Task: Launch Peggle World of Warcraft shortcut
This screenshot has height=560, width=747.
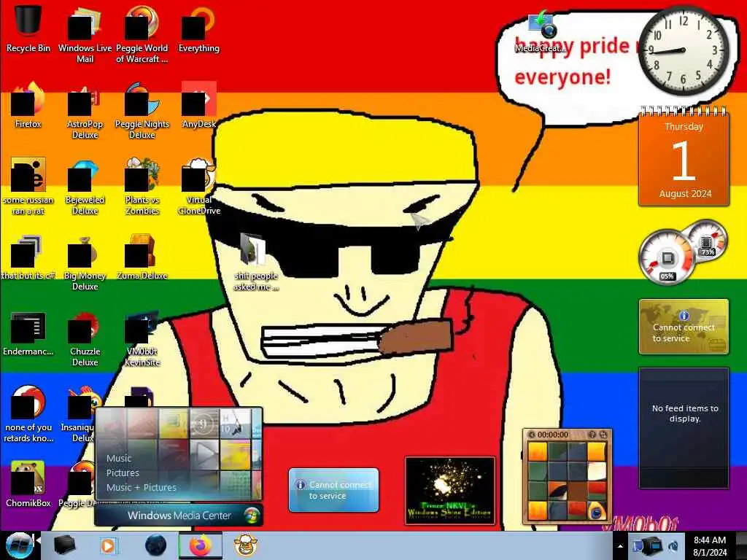Action: tap(142, 34)
